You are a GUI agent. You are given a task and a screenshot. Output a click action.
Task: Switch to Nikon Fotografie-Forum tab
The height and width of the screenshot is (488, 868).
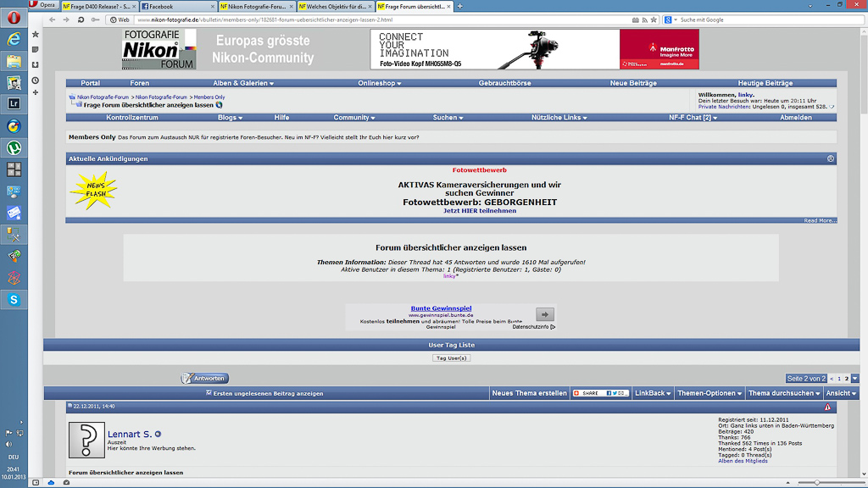click(x=256, y=7)
